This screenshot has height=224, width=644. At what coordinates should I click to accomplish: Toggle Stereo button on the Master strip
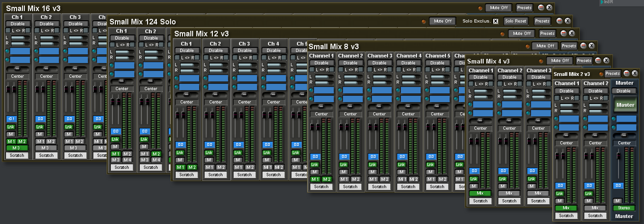624,208
